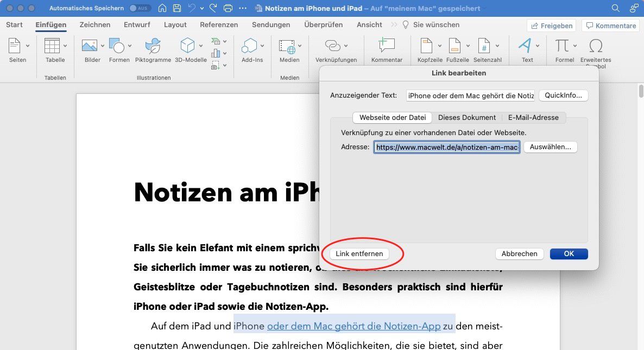
Task: Open Piktogramme with the duck icon
Action: tap(153, 46)
